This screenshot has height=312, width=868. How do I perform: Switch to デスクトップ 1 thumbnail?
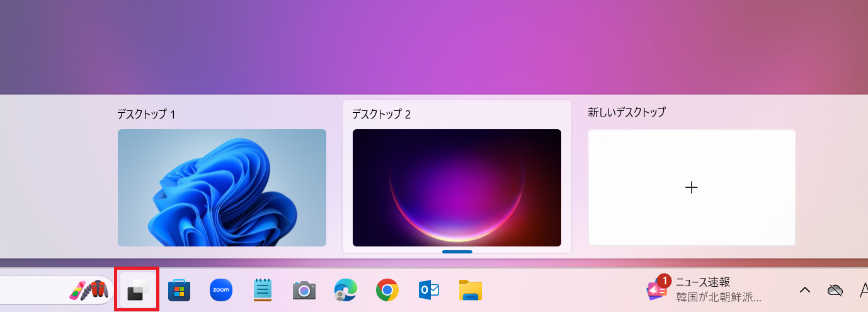coord(222,188)
